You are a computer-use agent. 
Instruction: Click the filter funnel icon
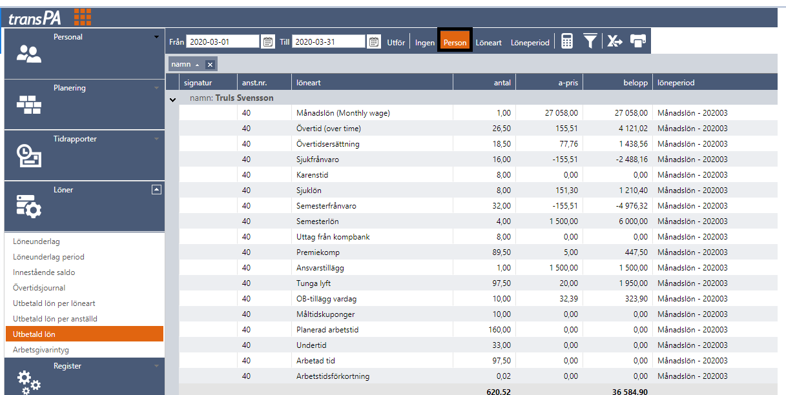click(x=591, y=42)
